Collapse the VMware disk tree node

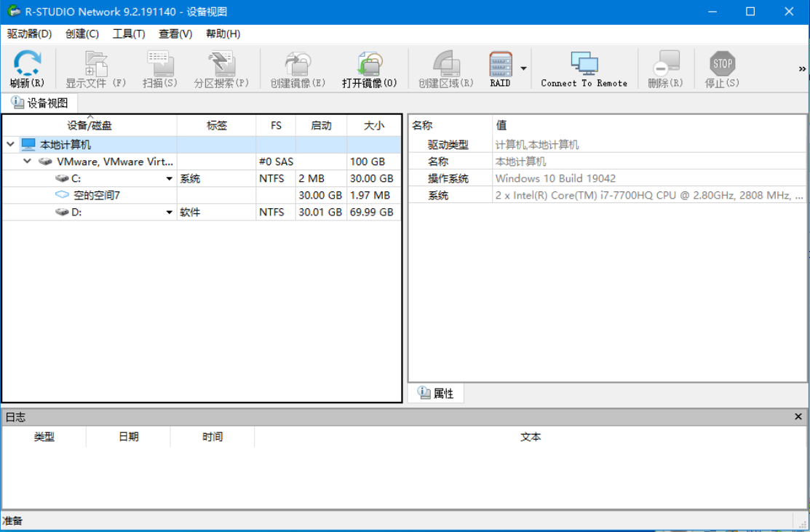point(28,162)
